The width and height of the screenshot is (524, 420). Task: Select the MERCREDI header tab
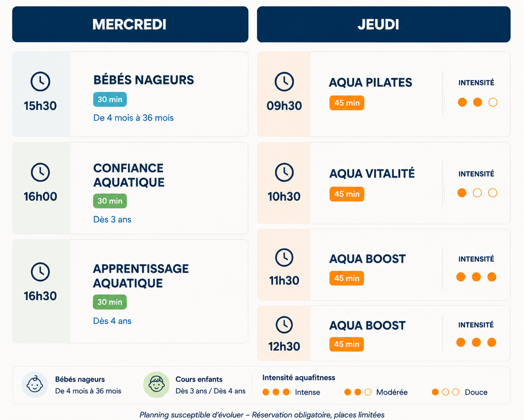coord(130,24)
